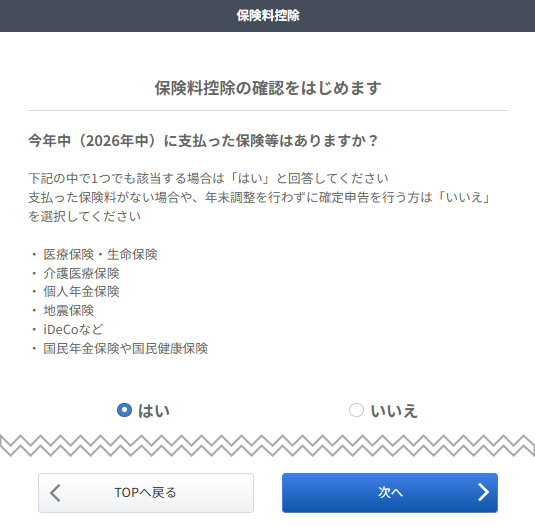Click the 今年中（2026年中）question text
Viewport: 535px width, 530px height.
coord(203,140)
